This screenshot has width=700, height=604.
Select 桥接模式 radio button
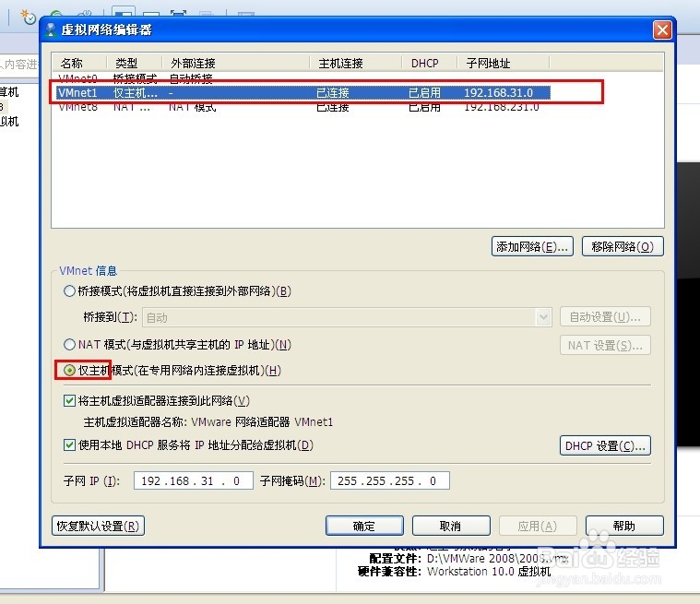pyautogui.click(x=69, y=291)
